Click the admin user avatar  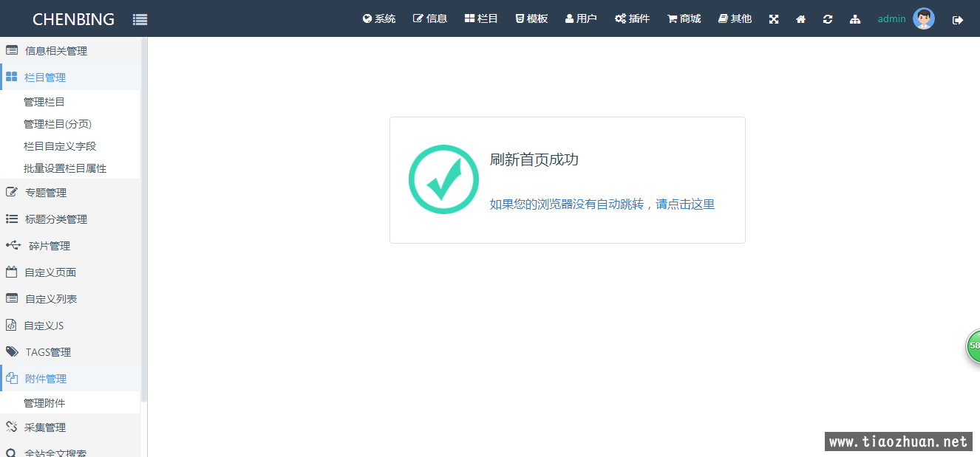tap(923, 18)
